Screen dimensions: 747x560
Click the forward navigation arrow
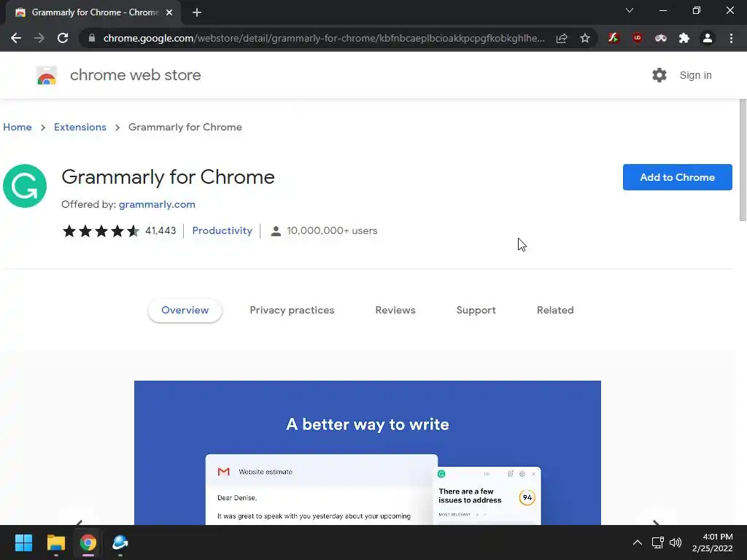[x=39, y=38]
